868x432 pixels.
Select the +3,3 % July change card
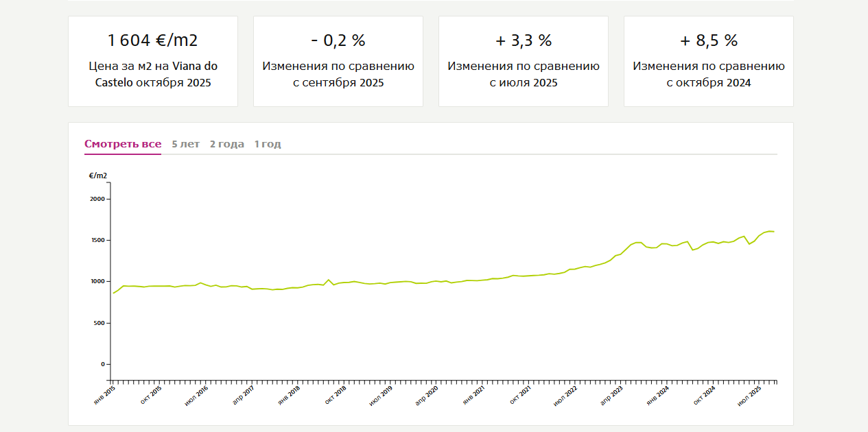pos(524,61)
